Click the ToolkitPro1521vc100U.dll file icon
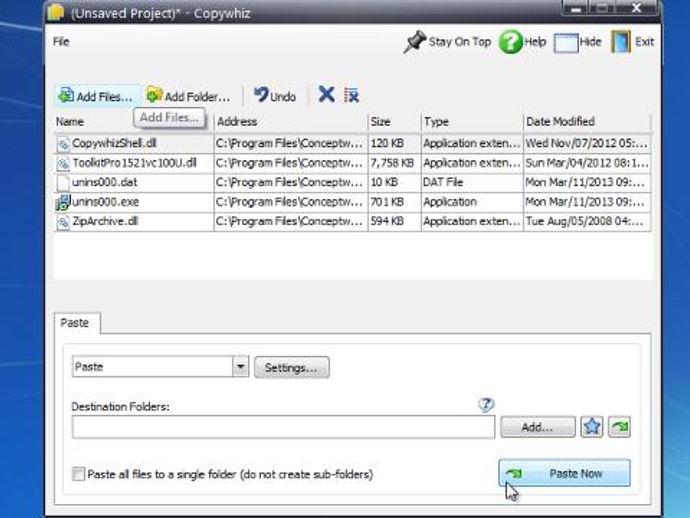The width and height of the screenshot is (690, 518). (x=63, y=163)
